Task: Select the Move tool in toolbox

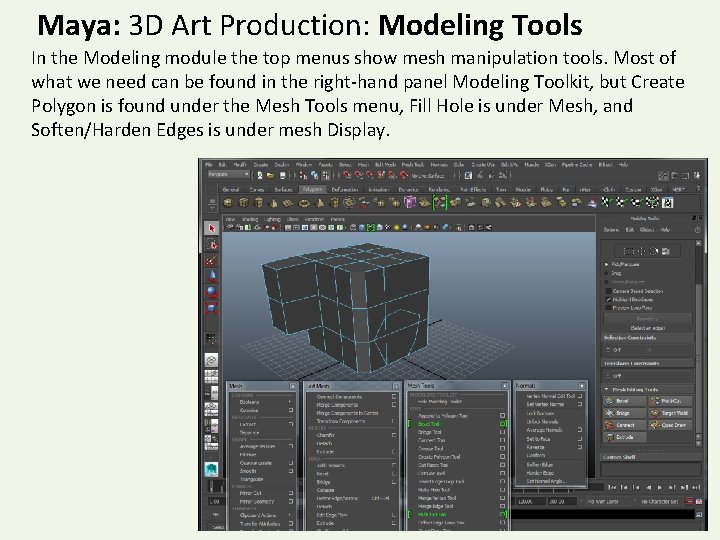Action: [212, 276]
